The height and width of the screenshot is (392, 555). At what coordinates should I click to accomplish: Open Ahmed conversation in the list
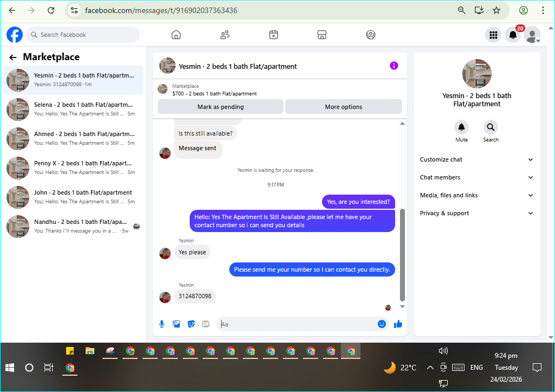click(x=73, y=138)
